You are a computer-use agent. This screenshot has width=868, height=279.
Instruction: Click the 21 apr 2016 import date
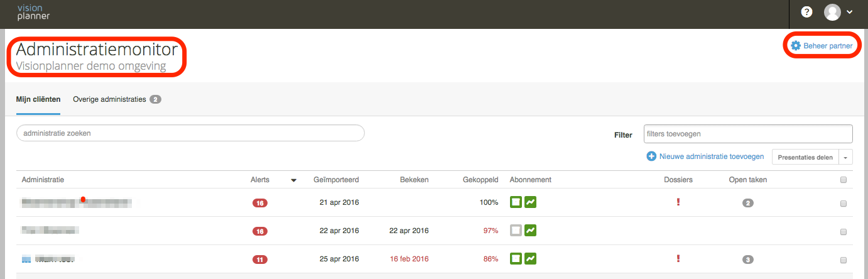338,202
